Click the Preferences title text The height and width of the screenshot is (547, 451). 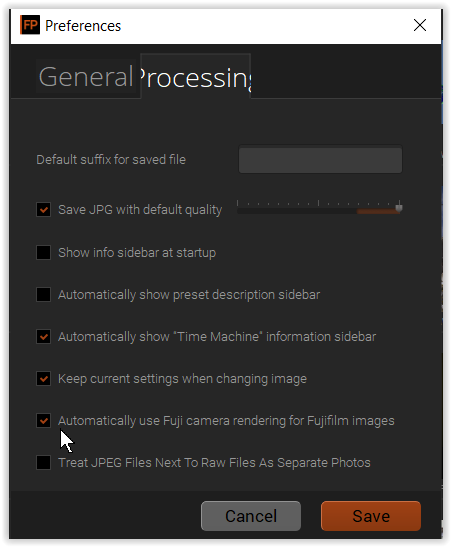point(83,26)
